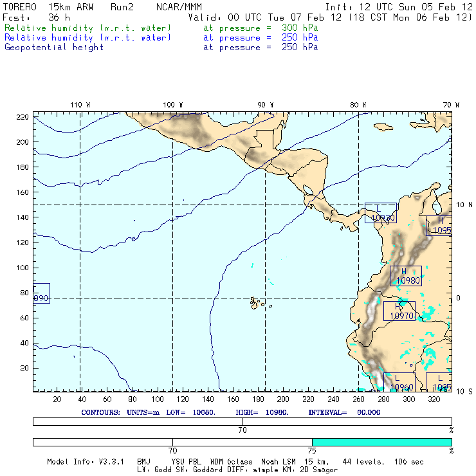Click the "70 W" longitude label
Screen dimensions: 476x476
(451, 105)
